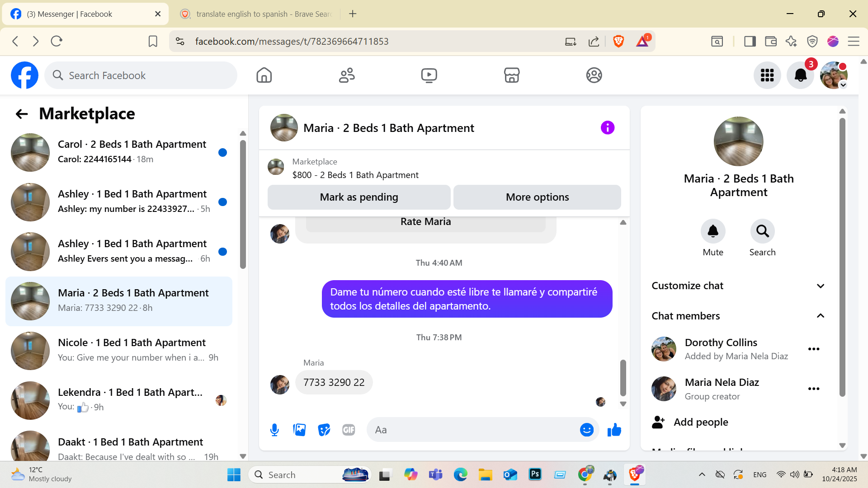The image size is (868, 488).
Task: Open Lekendra 1 Bed 1 Bath conversation
Action: [x=119, y=400]
